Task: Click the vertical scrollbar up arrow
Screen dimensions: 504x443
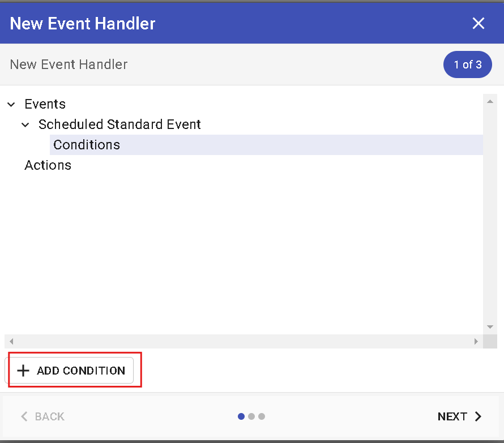Action: point(490,102)
